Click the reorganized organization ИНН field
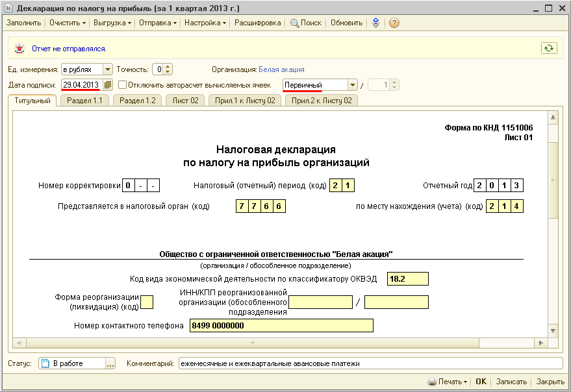Image resolution: width=571 pixels, height=392 pixels. 320,302
